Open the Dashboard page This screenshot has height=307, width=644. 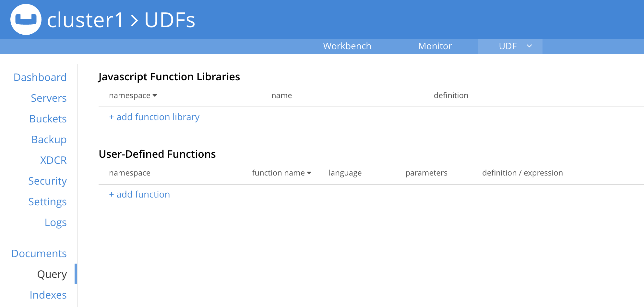tap(40, 77)
